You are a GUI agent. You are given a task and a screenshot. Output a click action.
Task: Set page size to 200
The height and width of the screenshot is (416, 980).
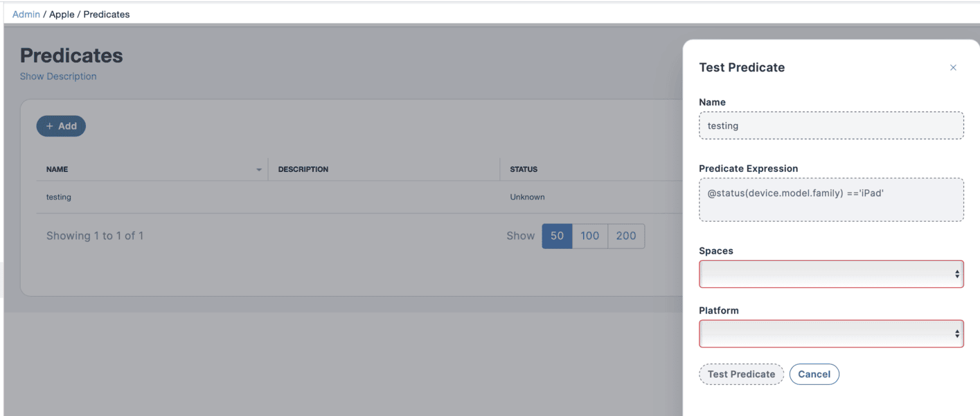626,236
